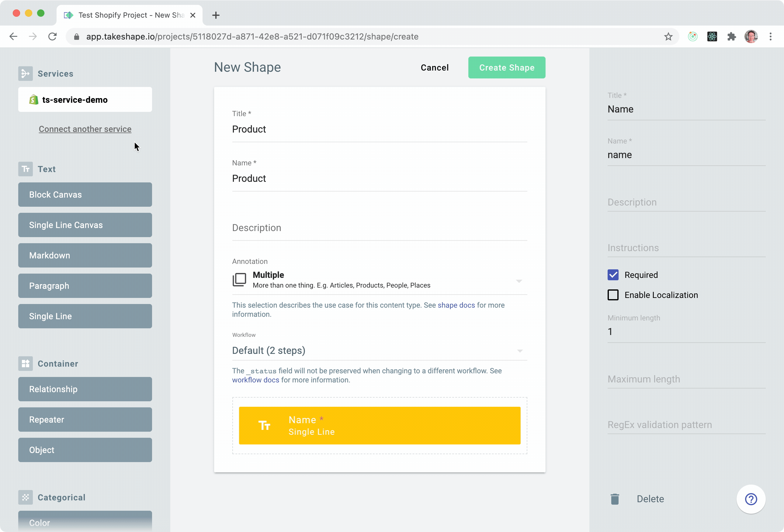Open a new browser tab

[216, 15]
